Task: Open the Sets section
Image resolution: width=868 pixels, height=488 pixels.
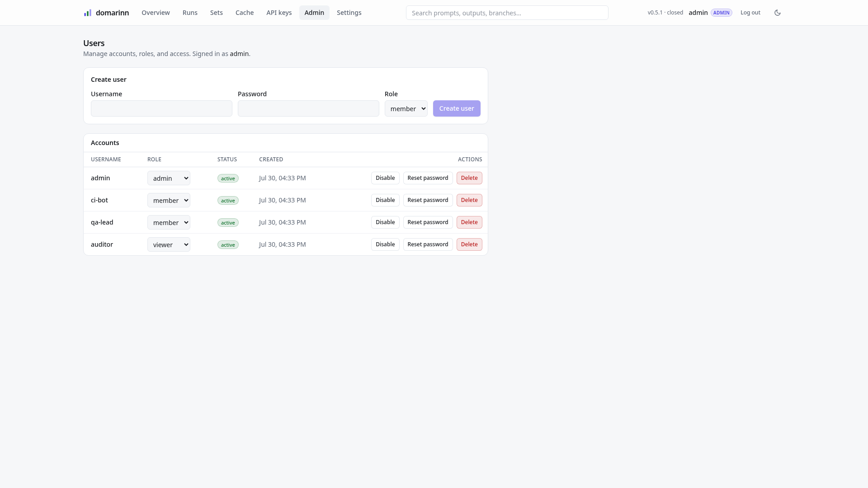Action: tap(217, 13)
